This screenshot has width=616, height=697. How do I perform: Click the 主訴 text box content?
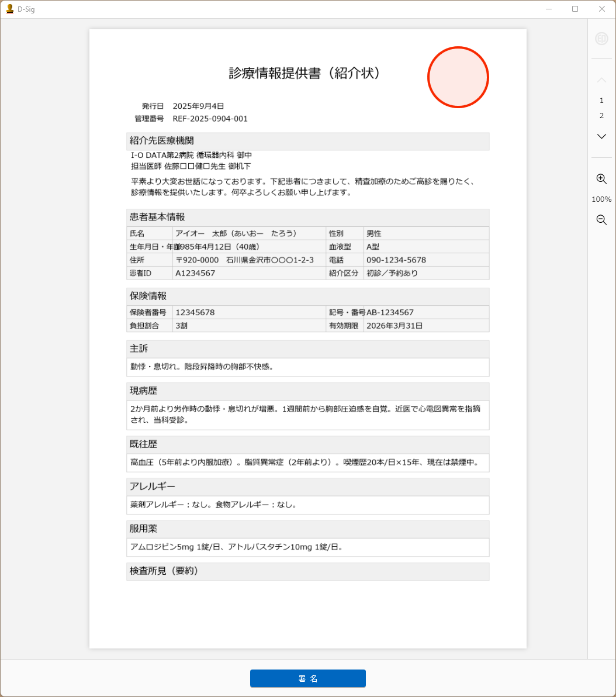click(x=307, y=367)
